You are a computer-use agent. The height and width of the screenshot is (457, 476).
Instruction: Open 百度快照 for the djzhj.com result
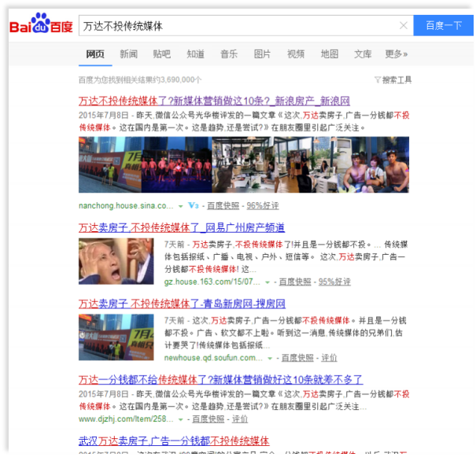[x=208, y=419]
